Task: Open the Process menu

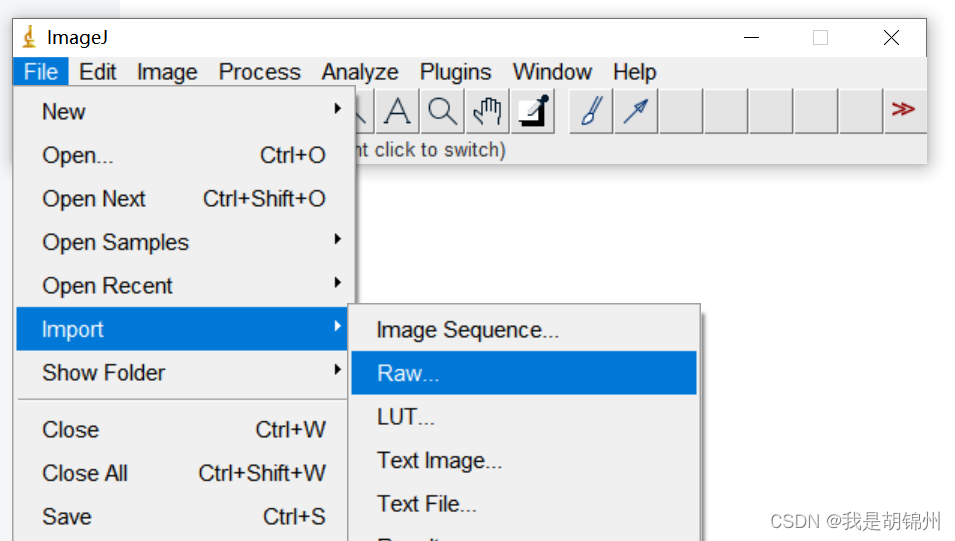Action: point(259,72)
